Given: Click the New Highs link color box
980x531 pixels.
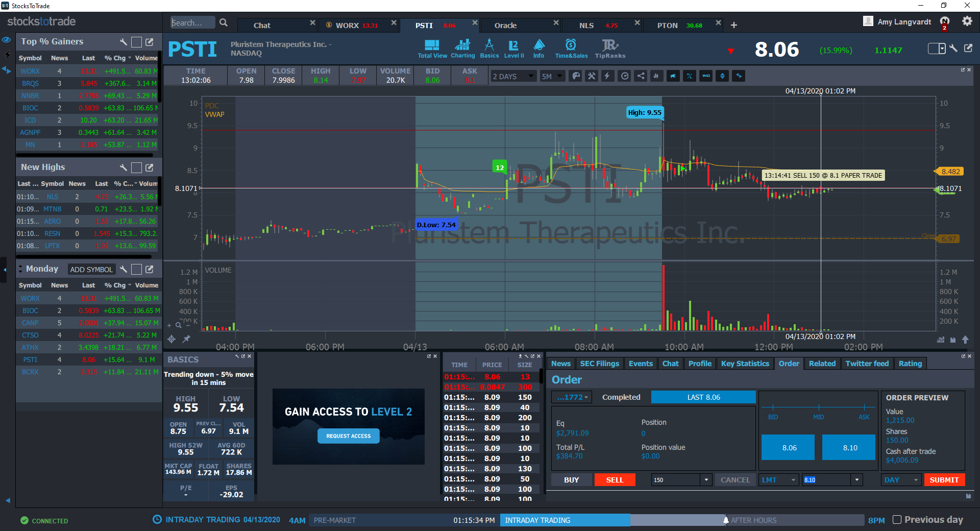Looking at the screenshot, I should tap(136, 167).
